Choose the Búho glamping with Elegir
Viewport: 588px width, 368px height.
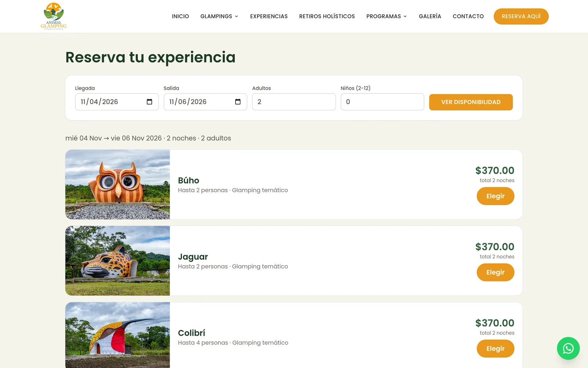(x=495, y=196)
